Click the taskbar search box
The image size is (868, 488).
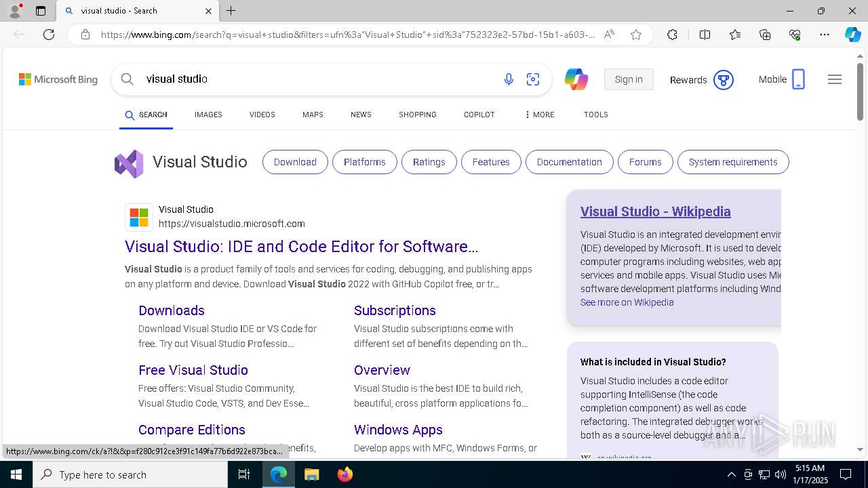(130, 474)
